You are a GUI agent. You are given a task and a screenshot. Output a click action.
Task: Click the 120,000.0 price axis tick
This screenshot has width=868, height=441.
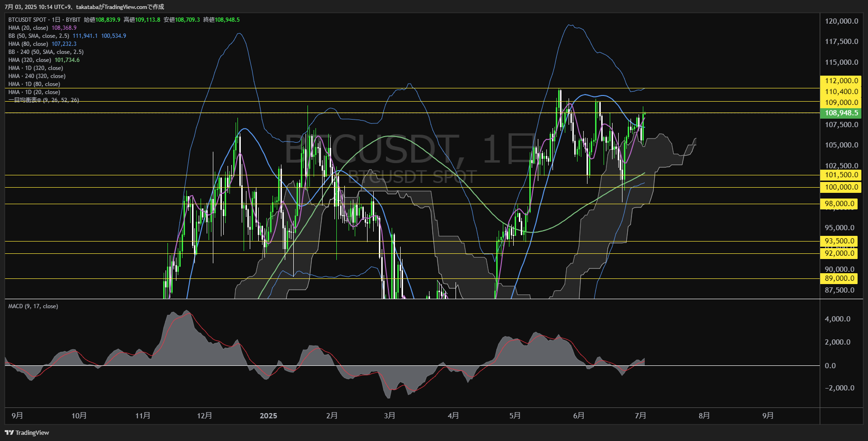(842, 21)
